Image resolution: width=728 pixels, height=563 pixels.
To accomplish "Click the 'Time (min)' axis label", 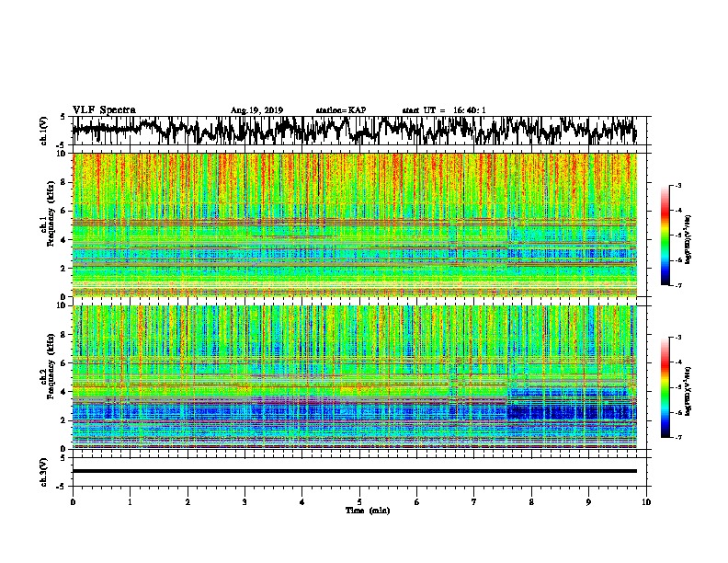I will (x=368, y=511).
